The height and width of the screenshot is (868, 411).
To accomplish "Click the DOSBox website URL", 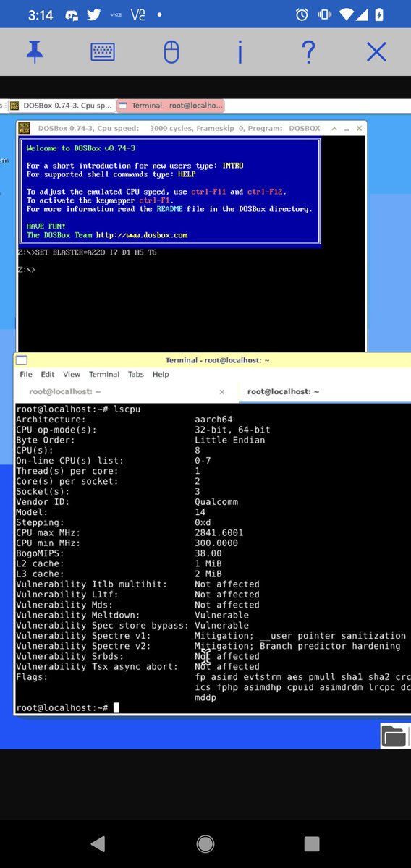I will pyautogui.click(x=140, y=235).
